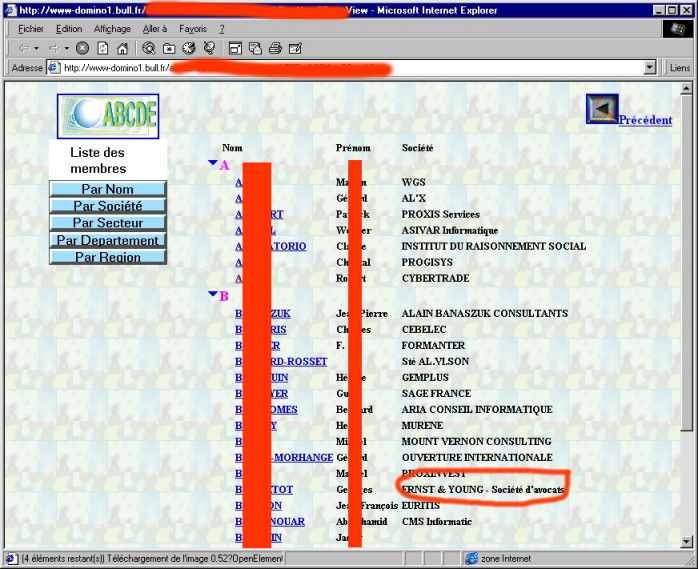
Task: Click the Par Region button
Action: (108, 257)
